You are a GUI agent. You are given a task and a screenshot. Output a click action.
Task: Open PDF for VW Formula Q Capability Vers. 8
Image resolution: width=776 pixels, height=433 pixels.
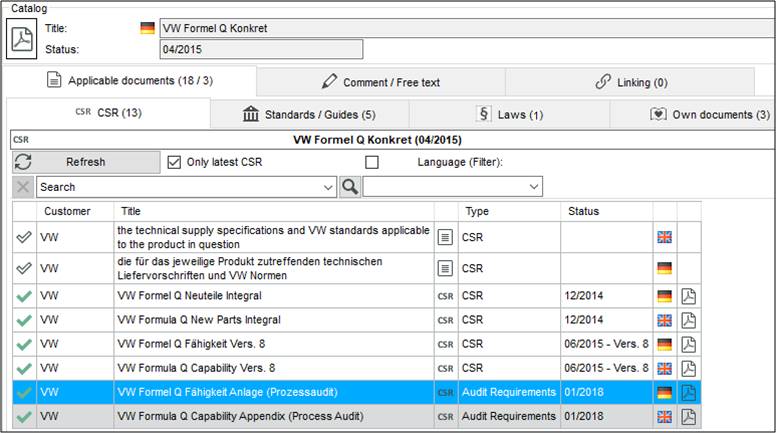[x=689, y=368]
